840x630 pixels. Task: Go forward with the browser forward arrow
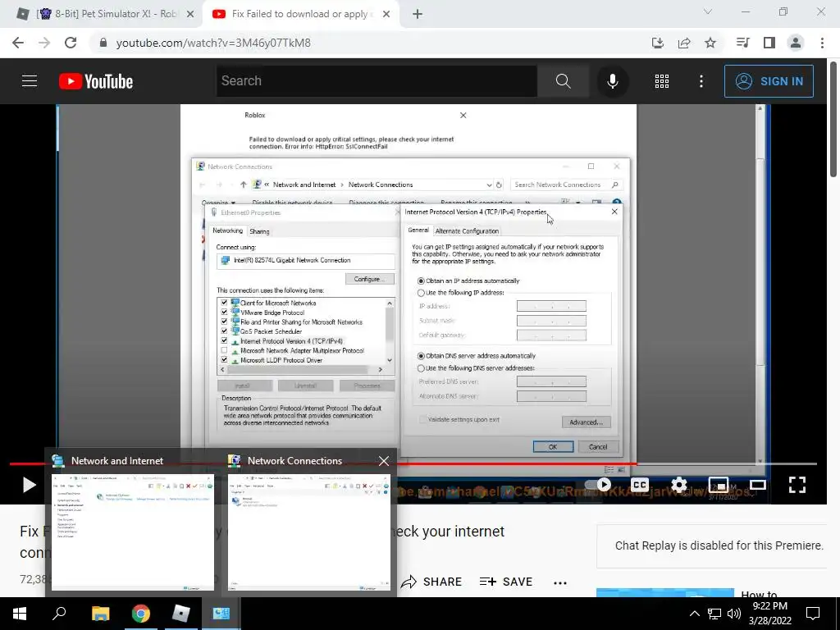44,43
